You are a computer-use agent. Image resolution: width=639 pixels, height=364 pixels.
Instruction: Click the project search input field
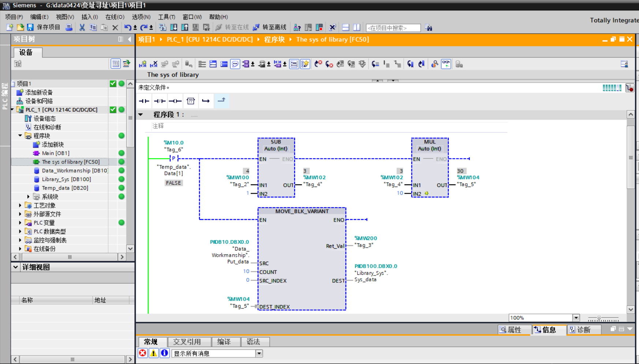[393, 28]
